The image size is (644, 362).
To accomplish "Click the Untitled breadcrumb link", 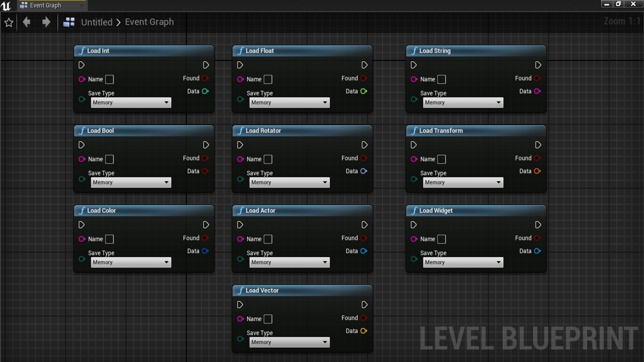I will tap(97, 22).
